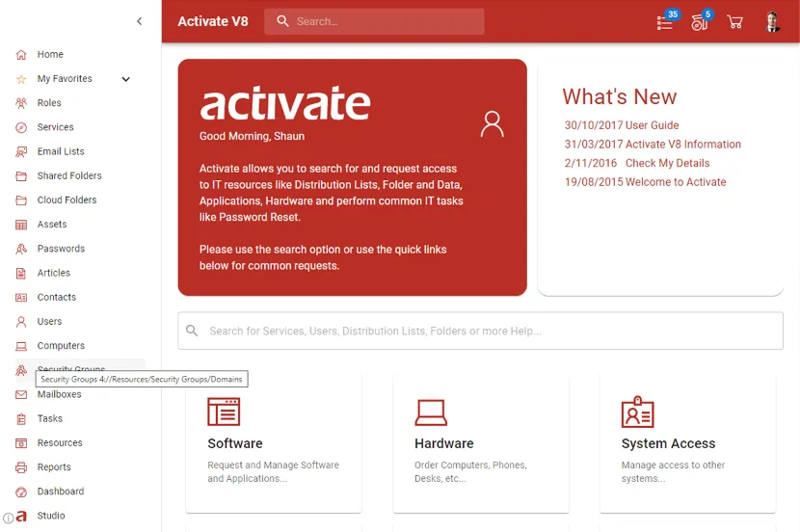Click the Passwords icon in sidebar

(21, 249)
